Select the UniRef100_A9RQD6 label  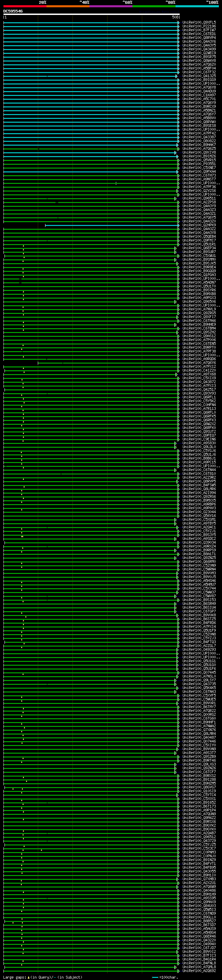[x=199, y=359]
